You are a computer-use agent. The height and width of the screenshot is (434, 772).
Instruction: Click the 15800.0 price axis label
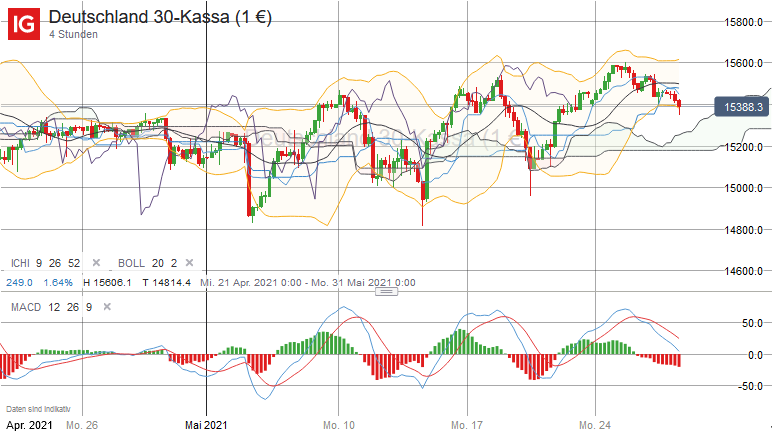pos(743,22)
